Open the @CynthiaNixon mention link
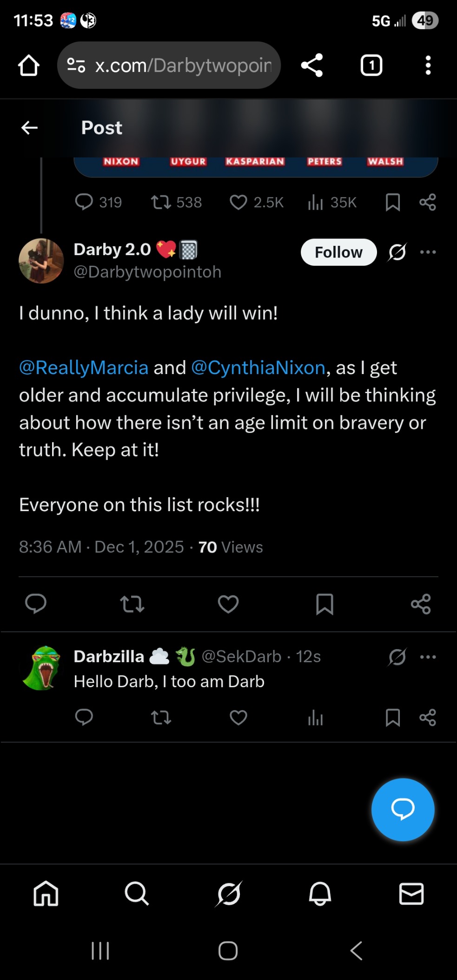 (x=258, y=368)
